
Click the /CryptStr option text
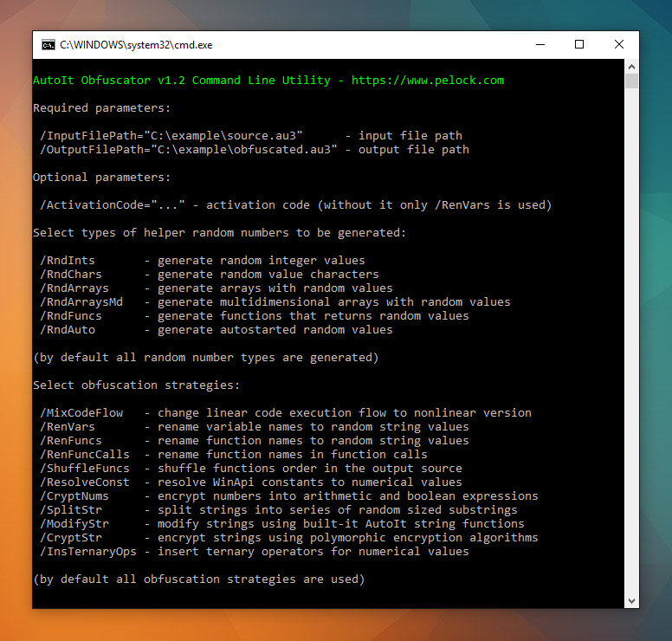[x=71, y=538]
